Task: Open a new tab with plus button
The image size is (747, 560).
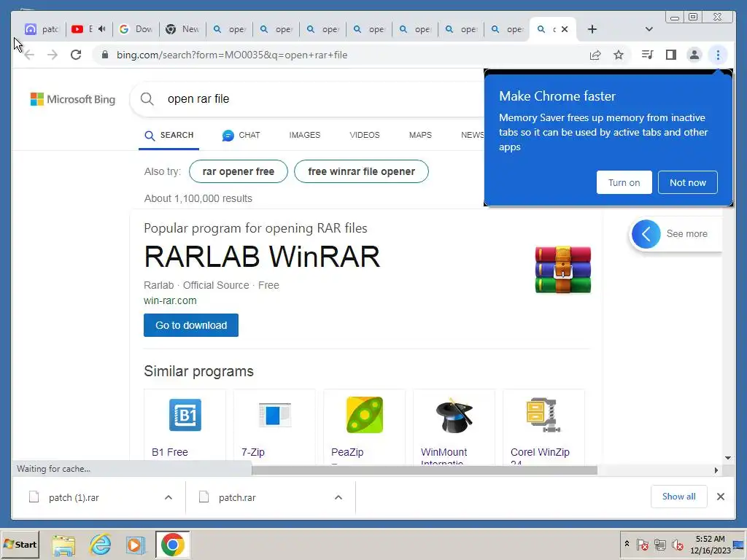Action: [x=592, y=29]
